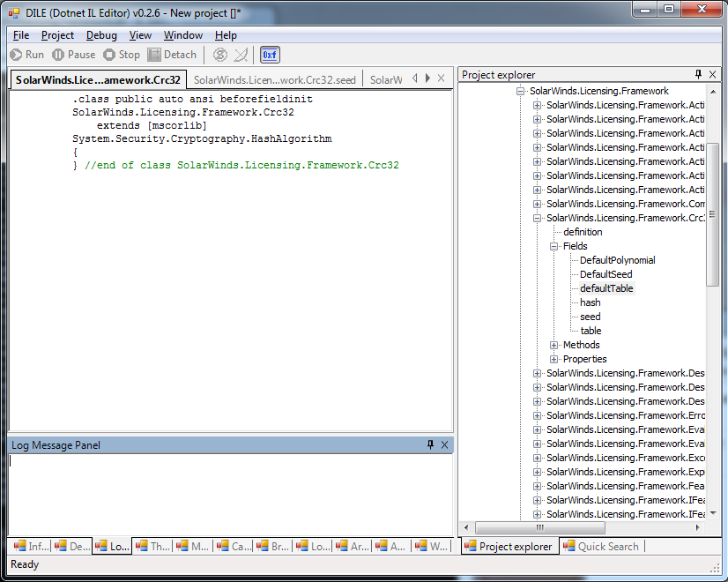Collapse the SolarWinds.Licensing.Framework root node
The image size is (728, 582).
point(521,91)
